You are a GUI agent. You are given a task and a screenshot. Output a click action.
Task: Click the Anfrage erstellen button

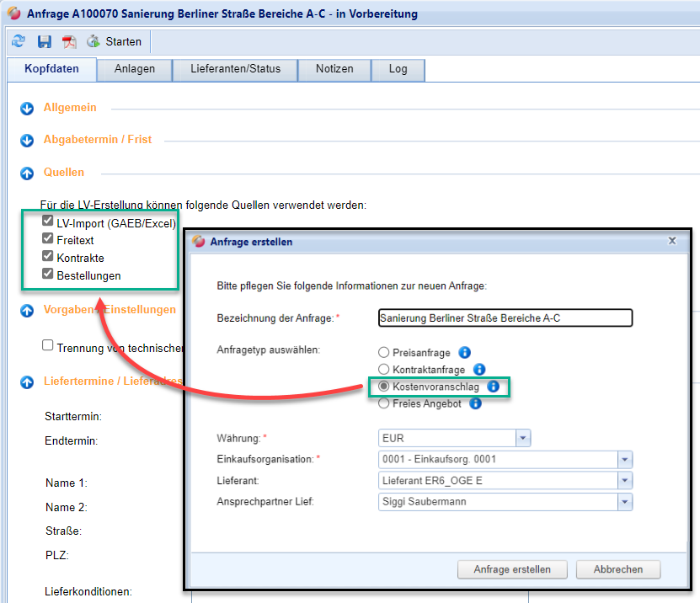click(512, 569)
